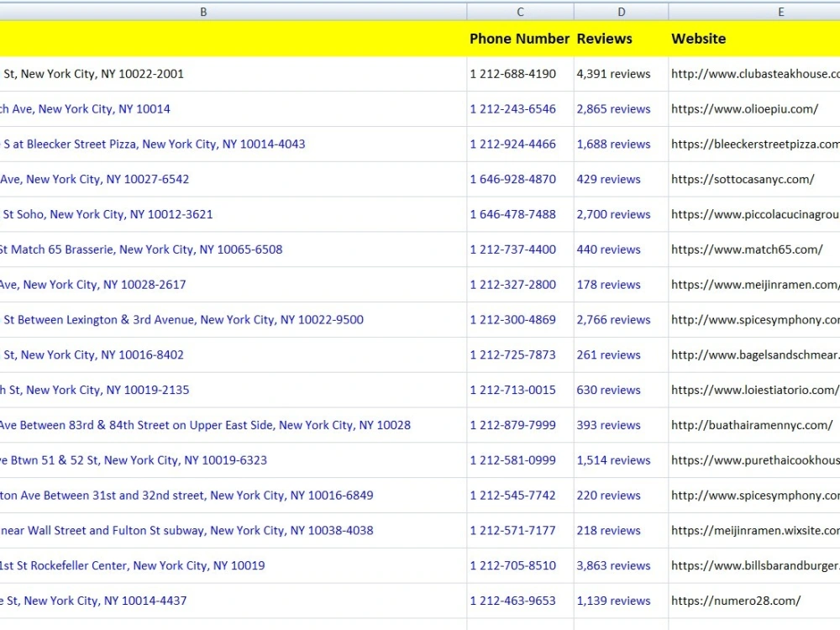
Task: Select phone number 1 646-928-4870
Action: [512, 179]
